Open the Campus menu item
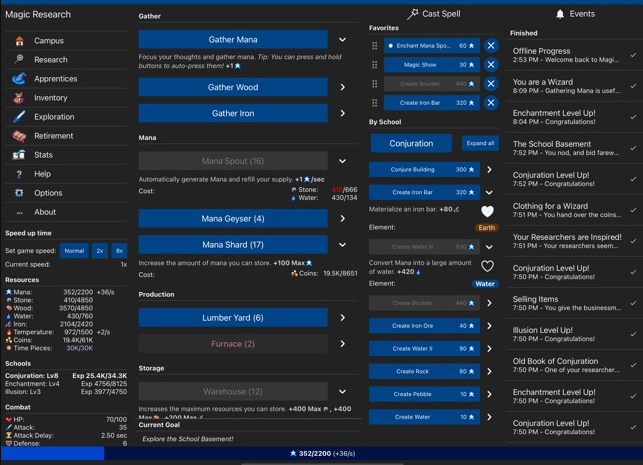 click(x=66, y=41)
